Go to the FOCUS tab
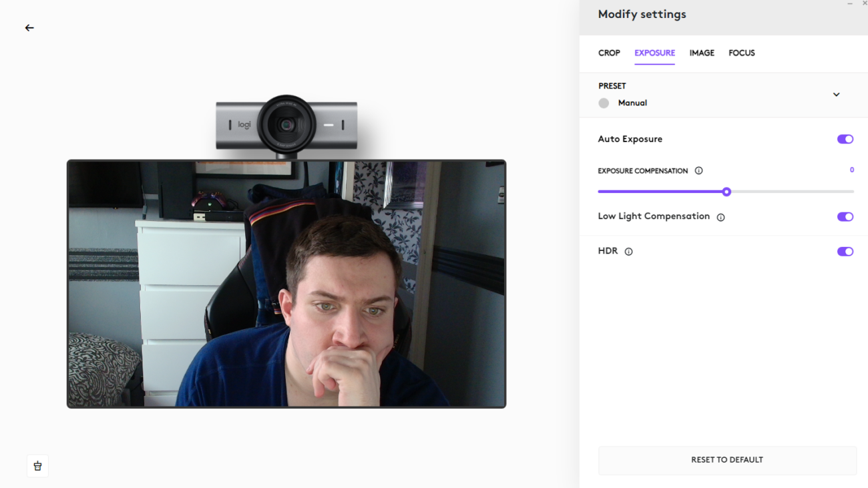The height and width of the screenshot is (488, 868). (x=742, y=53)
